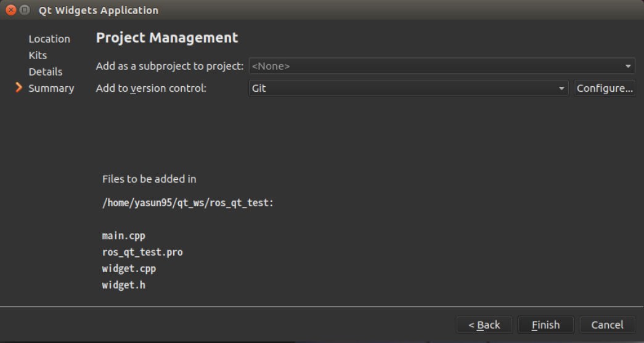Select the Location wizard step

tap(49, 39)
